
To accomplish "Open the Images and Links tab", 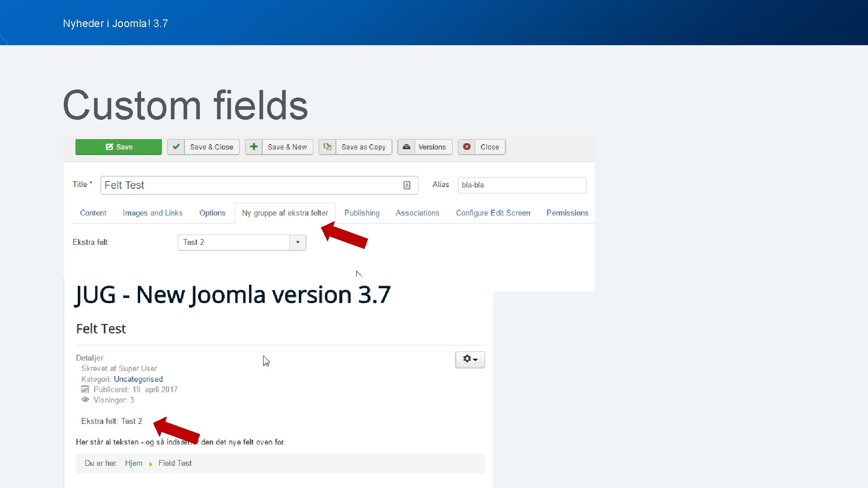I will pos(152,213).
